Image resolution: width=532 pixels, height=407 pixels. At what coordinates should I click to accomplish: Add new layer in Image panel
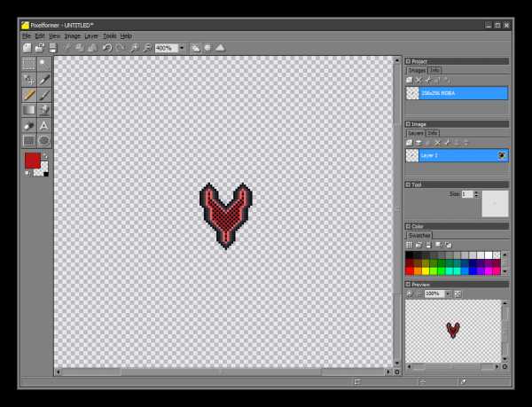pos(410,143)
